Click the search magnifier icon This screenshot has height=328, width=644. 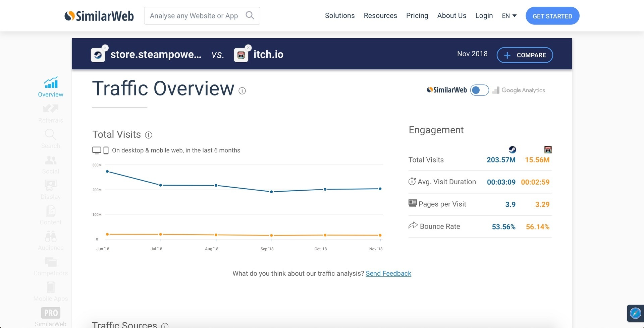250,15
